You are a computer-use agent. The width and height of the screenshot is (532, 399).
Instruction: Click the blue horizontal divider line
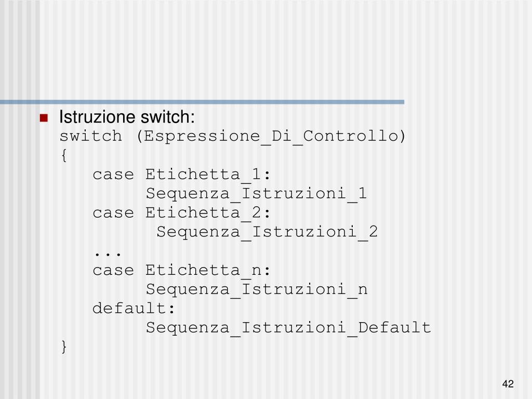point(202,102)
